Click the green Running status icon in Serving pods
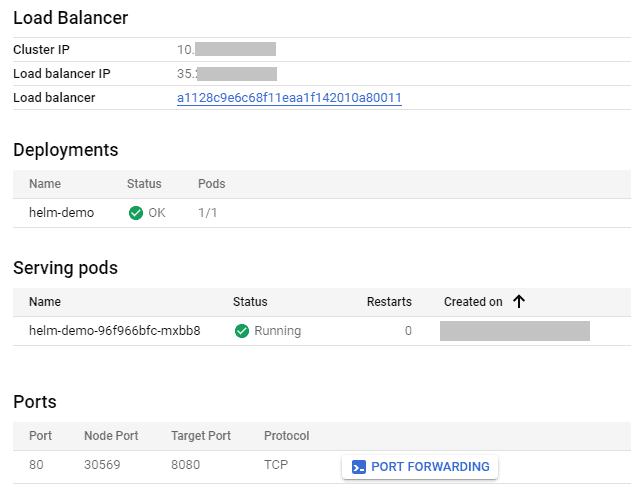 [x=242, y=331]
